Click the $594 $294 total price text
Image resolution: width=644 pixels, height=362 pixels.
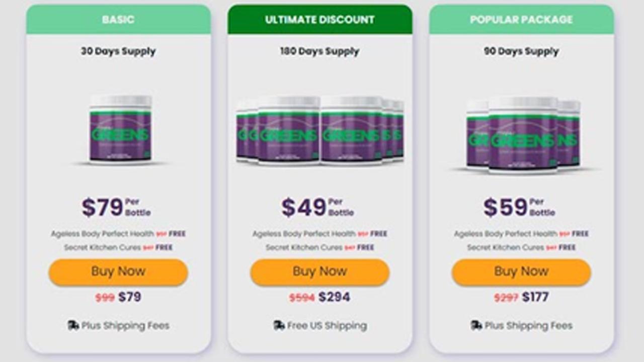[x=320, y=297]
